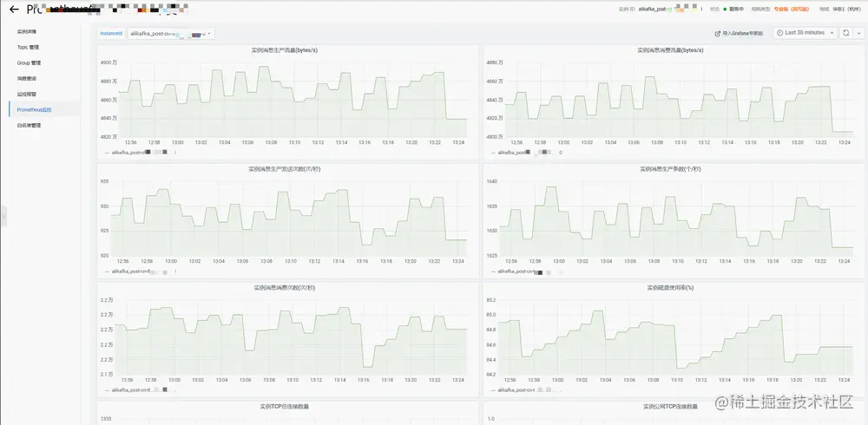Toggle legend series in 实例消息生产条数 panel
The width and height of the screenshot is (868, 425).
tap(527, 271)
